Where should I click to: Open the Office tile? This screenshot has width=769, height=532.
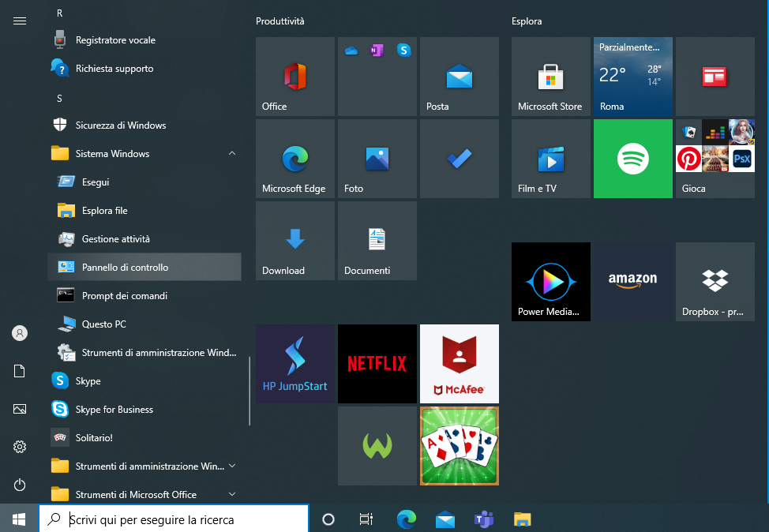(294, 77)
